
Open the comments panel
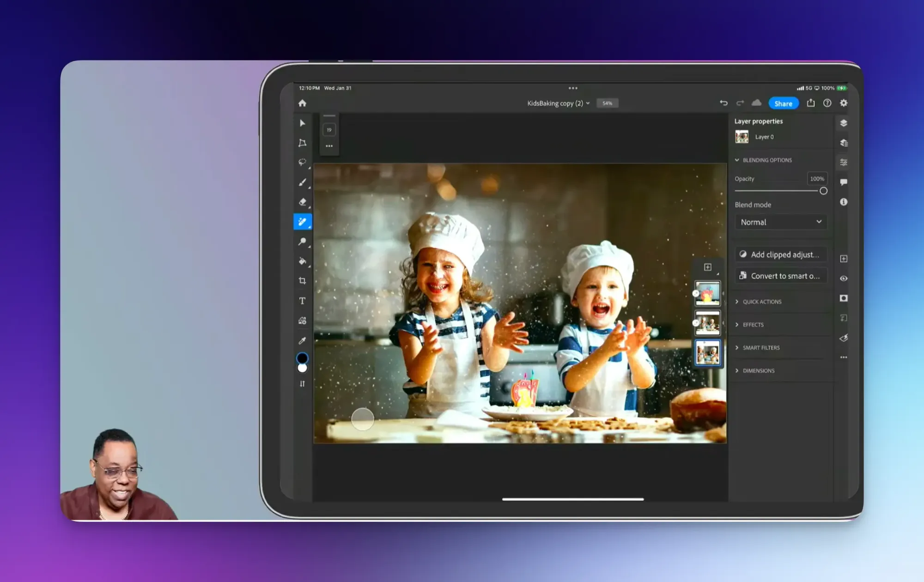pyautogui.click(x=844, y=182)
